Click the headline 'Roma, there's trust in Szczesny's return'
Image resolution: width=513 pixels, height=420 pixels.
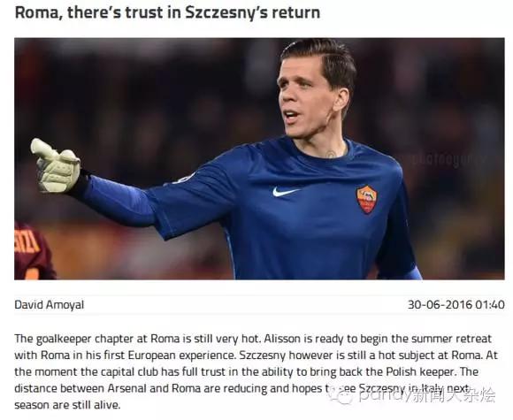tap(167, 12)
